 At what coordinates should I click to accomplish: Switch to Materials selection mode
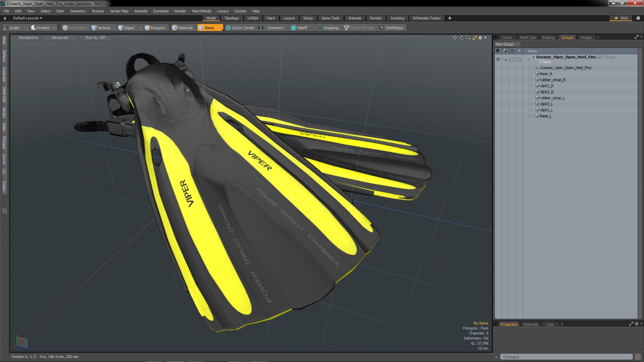[182, 28]
